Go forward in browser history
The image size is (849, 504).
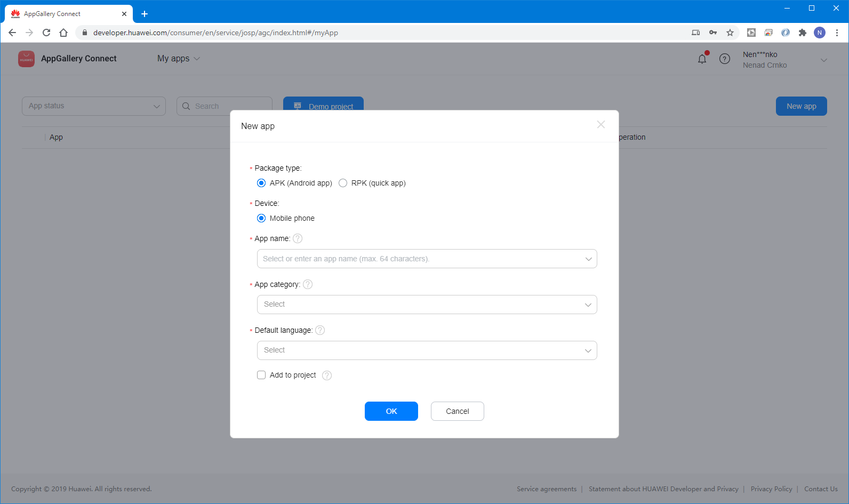(x=29, y=33)
